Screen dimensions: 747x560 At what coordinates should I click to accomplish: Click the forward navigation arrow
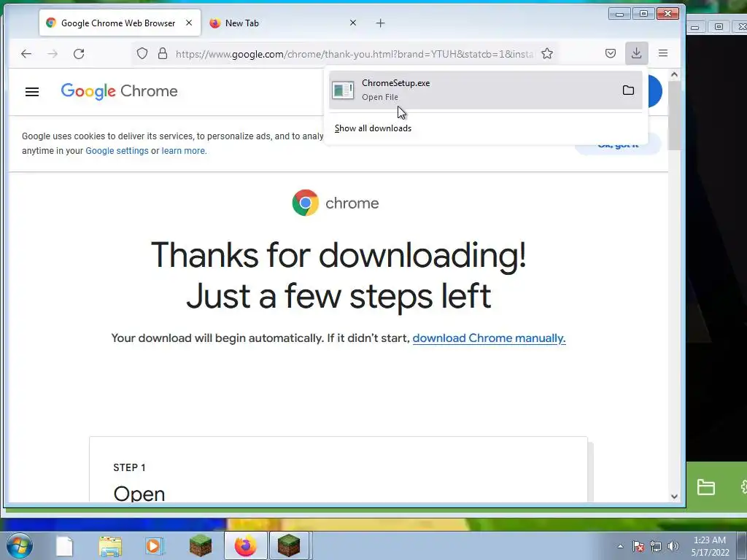tap(53, 54)
